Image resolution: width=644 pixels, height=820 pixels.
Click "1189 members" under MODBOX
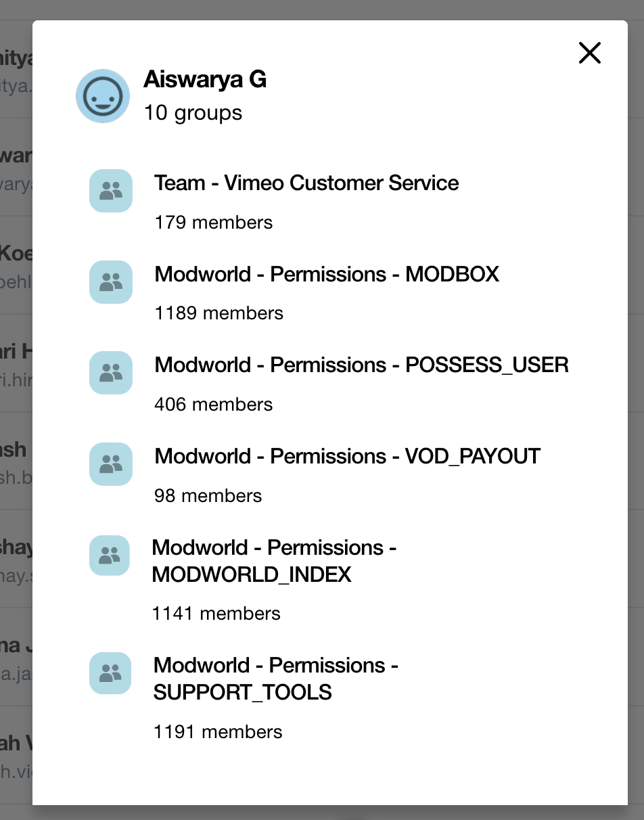coord(218,313)
